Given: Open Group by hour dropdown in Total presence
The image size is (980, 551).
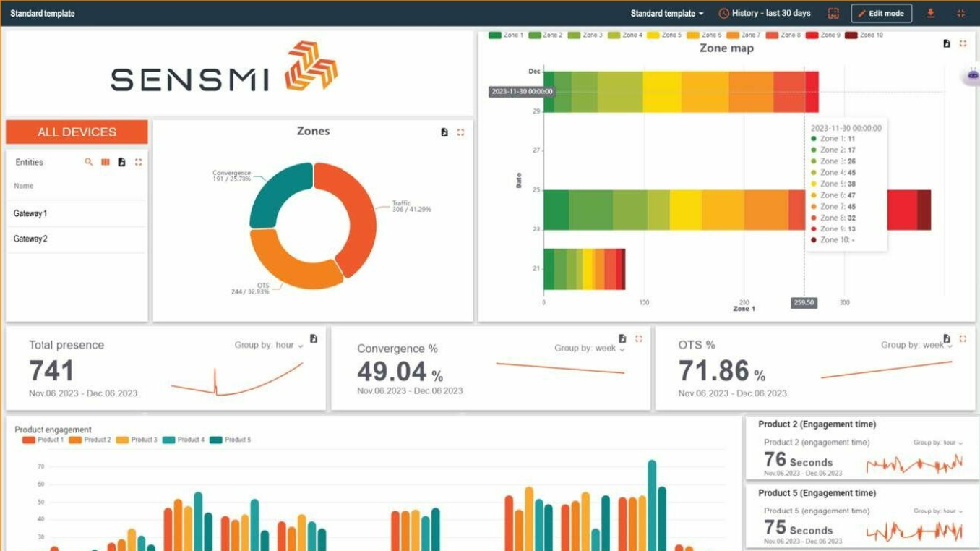Looking at the screenshot, I should (268, 346).
